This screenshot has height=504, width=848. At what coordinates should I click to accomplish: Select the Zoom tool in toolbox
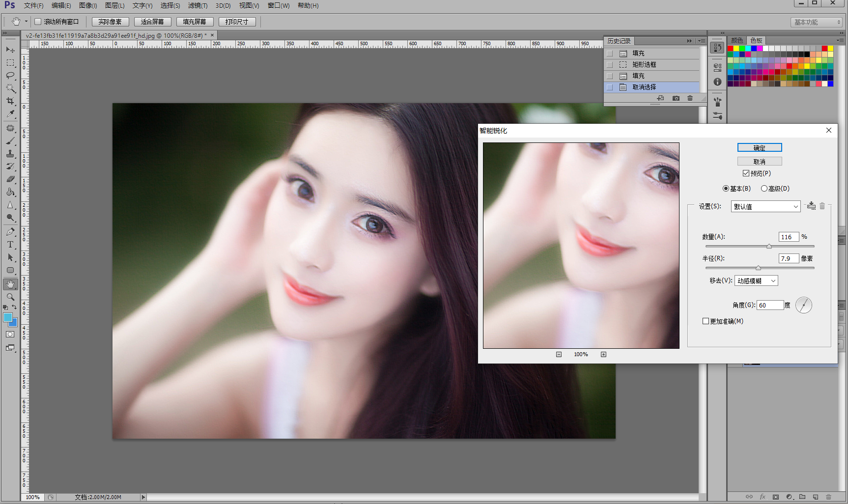click(10, 297)
